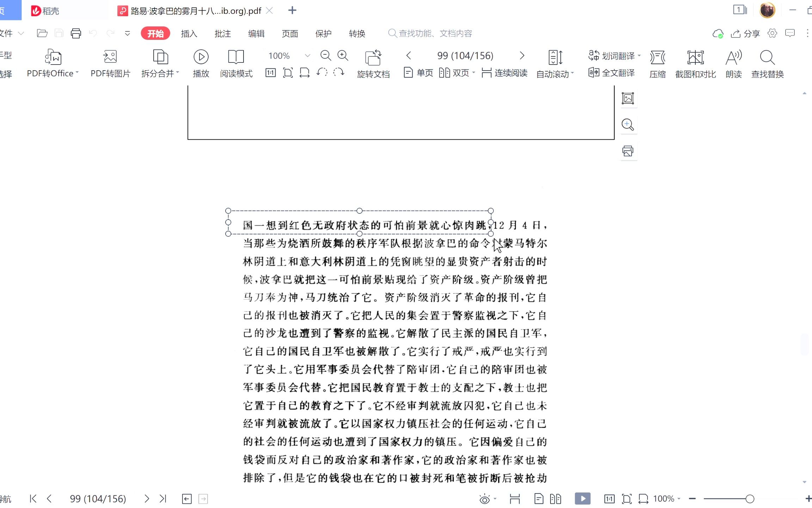Image resolution: width=812 pixels, height=508 pixels.
Task: Expand 双页 options arrow
Action: point(473,73)
